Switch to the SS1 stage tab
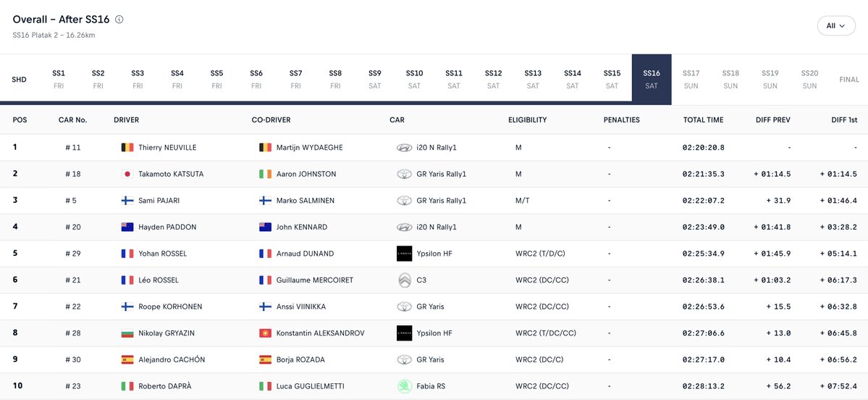Image resolution: width=868 pixels, height=400 pixels. pyautogui.click(x=59, y=79)
